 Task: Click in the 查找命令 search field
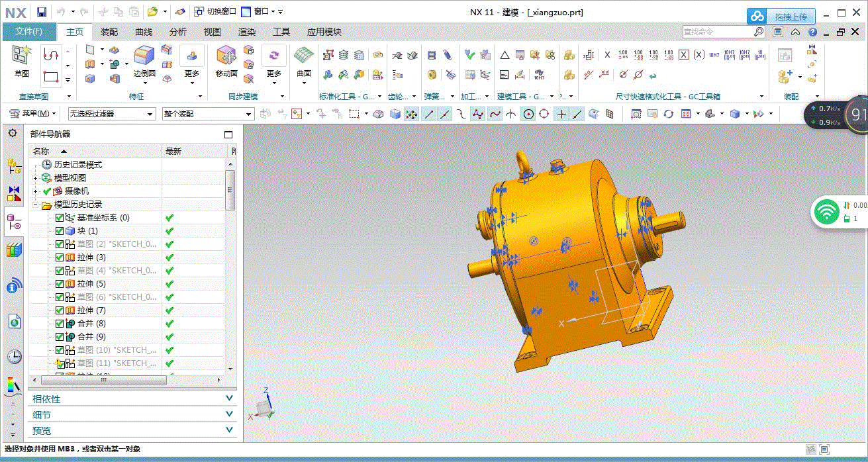pos(718,32)
